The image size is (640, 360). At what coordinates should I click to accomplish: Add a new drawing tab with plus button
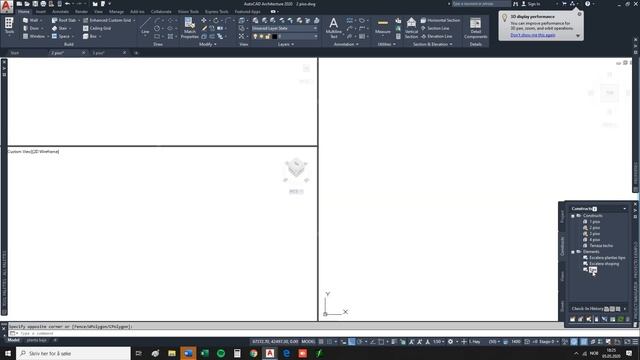point(136,53)
